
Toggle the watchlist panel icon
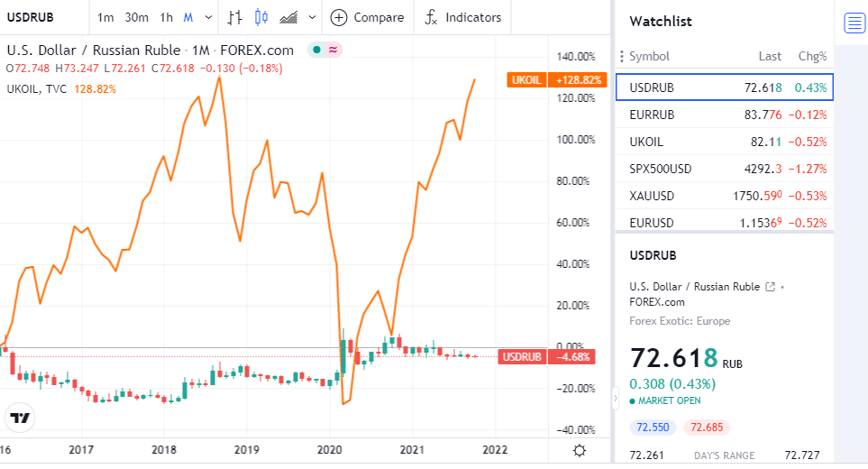(854, 23)
